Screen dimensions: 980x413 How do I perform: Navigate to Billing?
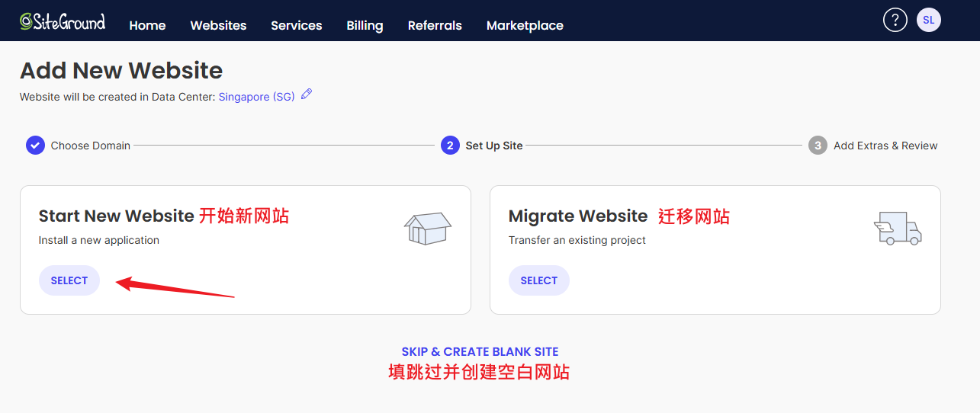(365, 25)
